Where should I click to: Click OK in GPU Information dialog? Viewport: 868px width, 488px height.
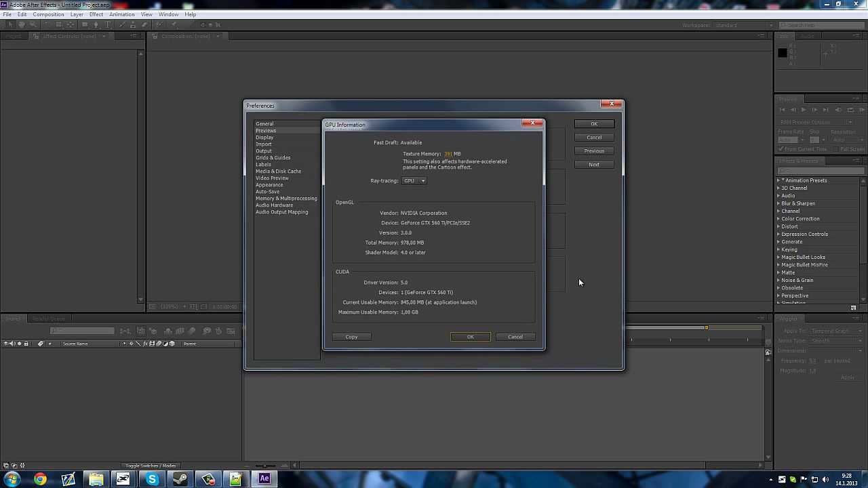pyautogui.click(x=470, y=337)
